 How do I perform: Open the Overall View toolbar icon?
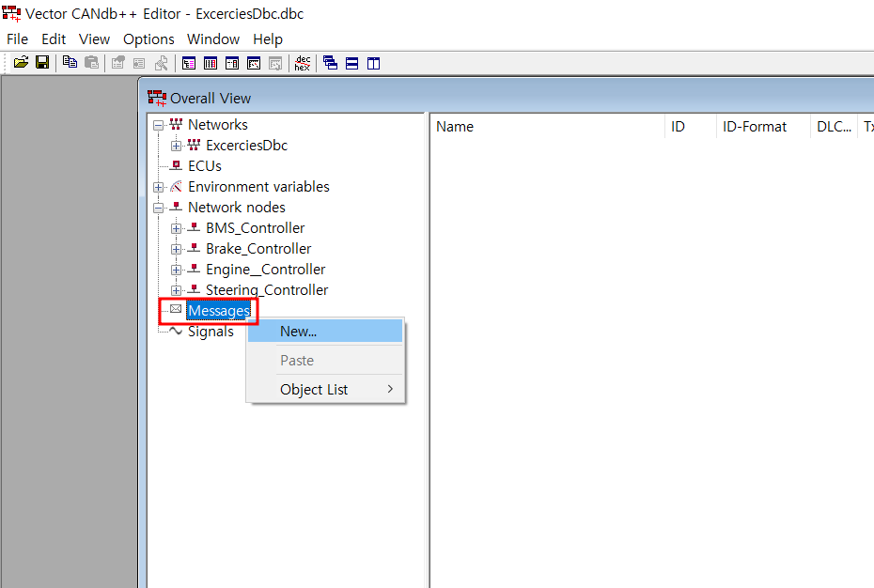coord(189,64)
